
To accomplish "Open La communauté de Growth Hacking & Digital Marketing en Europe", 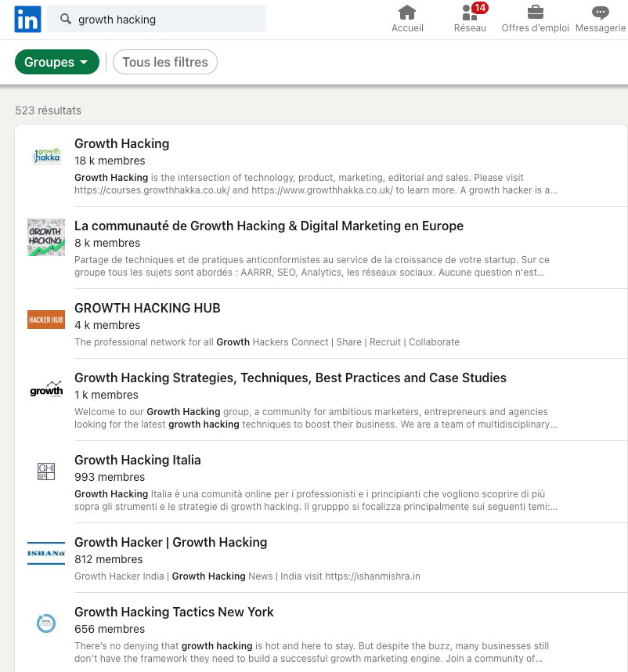I will click(269, 226).
